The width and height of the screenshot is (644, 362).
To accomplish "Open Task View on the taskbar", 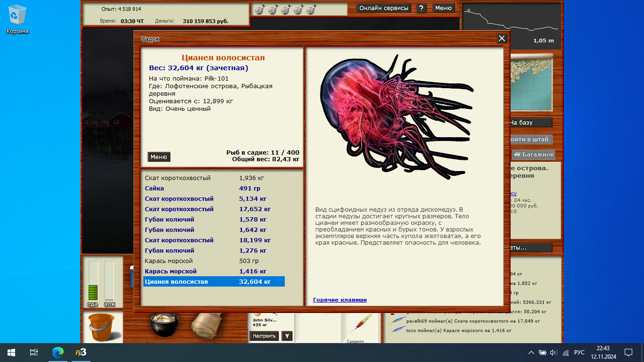I will tap(33, 352).
